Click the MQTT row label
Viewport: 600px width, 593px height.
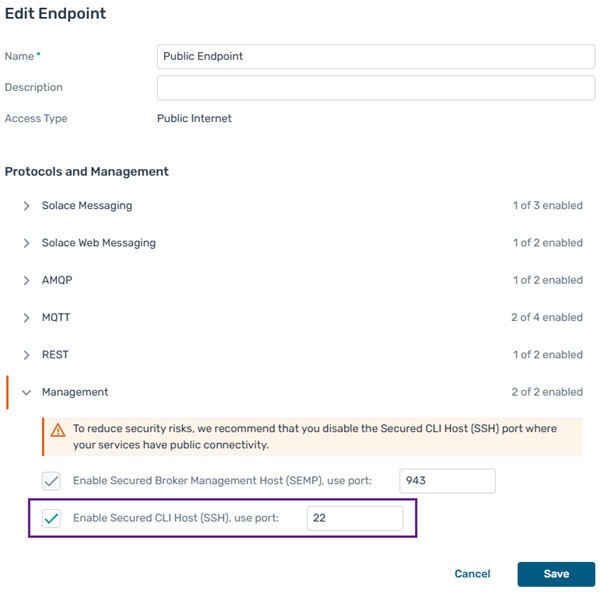click(x=56, y=318)
